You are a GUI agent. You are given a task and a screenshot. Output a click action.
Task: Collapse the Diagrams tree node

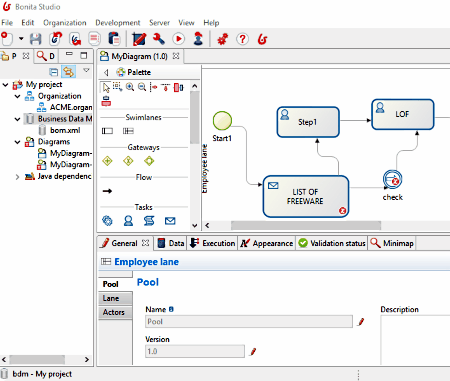pos(17,142)
